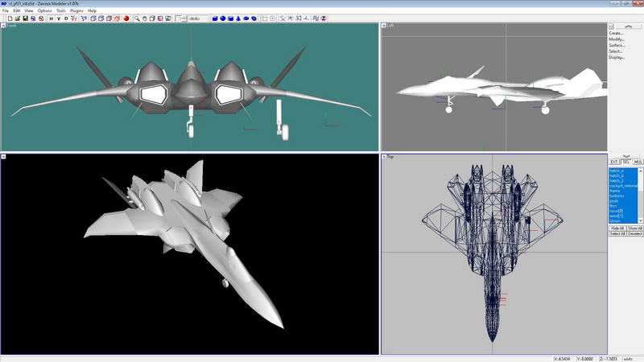Expand the Create... panel entry
Image resolution: width=644 pixels, height=362 pixels.
point(616,33)
